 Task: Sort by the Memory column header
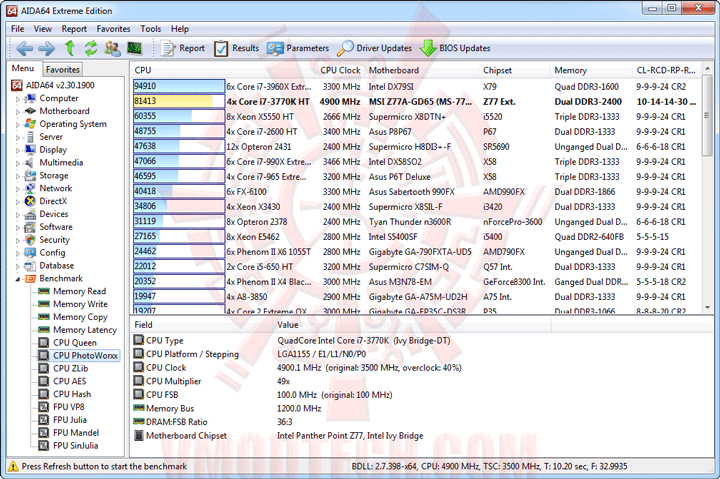point(591,70)
